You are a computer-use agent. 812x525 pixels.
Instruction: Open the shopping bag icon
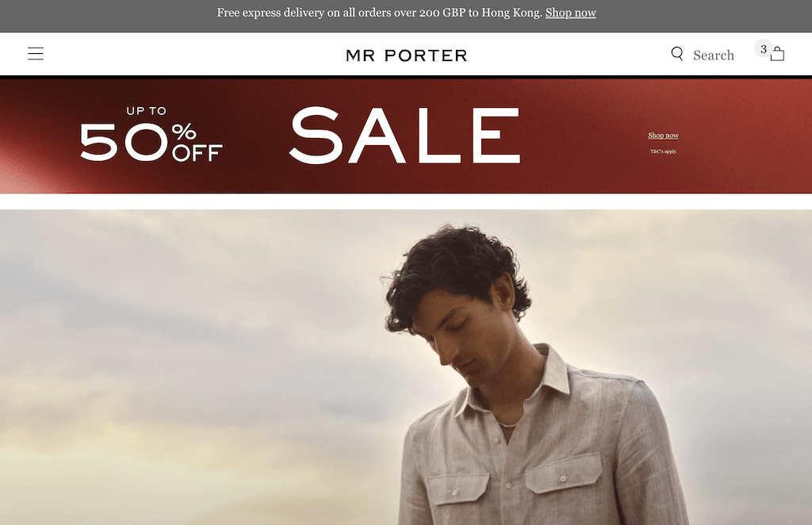tap(777, 54)
